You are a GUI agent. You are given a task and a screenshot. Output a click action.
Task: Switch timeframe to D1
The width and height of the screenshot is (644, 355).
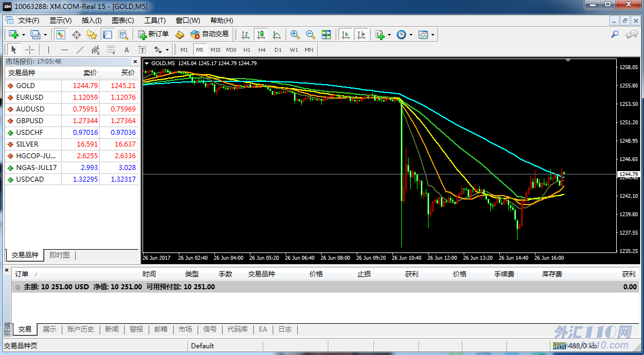tap(278, 50)
